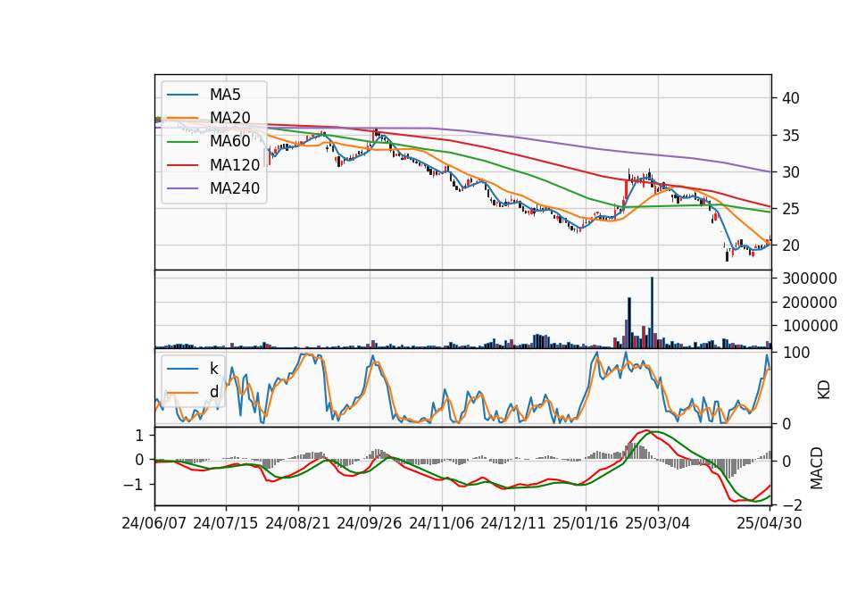
Task: Click the price axis value 25
Action: point(790,209)
